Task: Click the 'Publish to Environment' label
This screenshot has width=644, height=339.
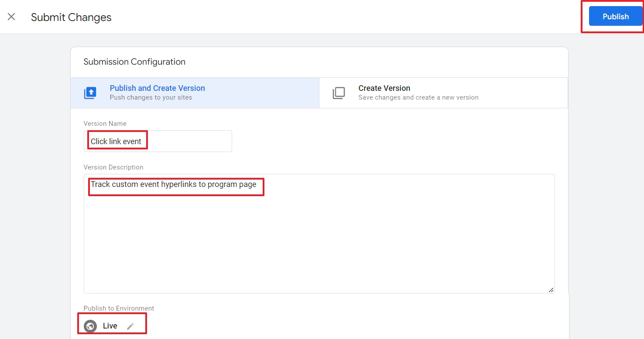Action: [x=119, y=308]
